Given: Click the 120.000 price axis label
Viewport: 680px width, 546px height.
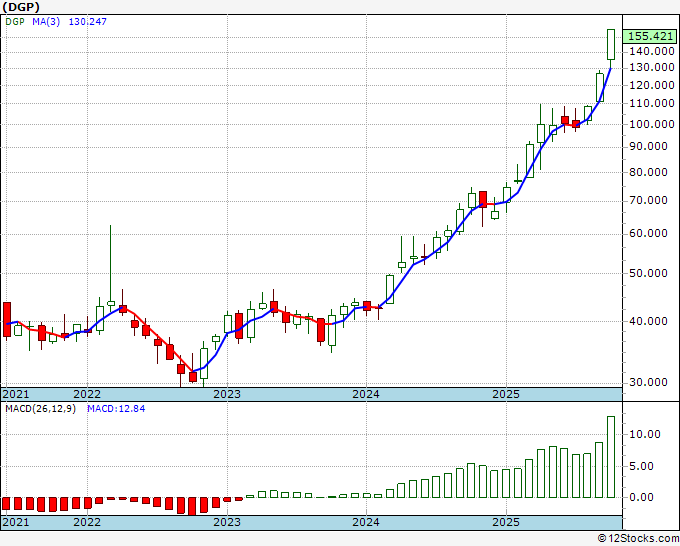Looking at the screenshot, I should (x=652, y=85).
